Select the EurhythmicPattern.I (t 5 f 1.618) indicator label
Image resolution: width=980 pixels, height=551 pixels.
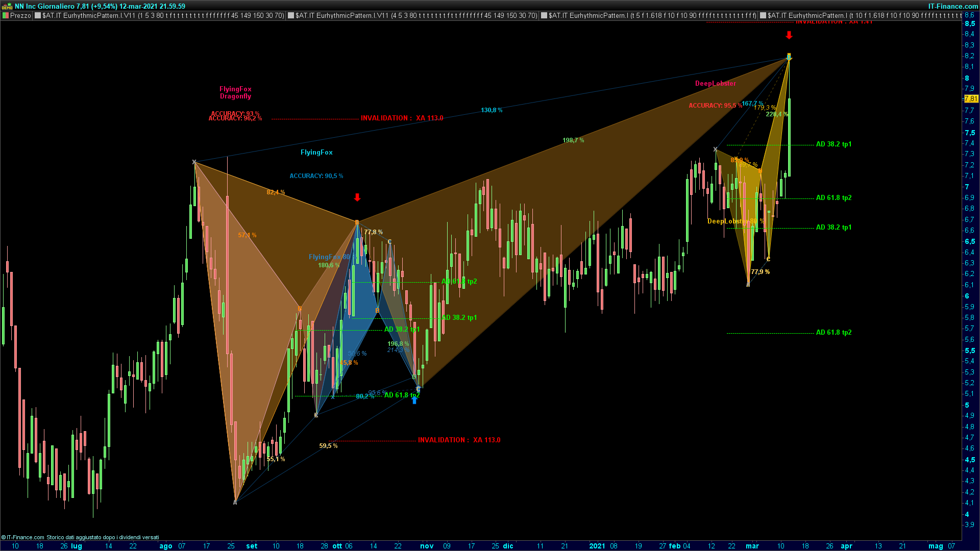click(x=652, y=16)
